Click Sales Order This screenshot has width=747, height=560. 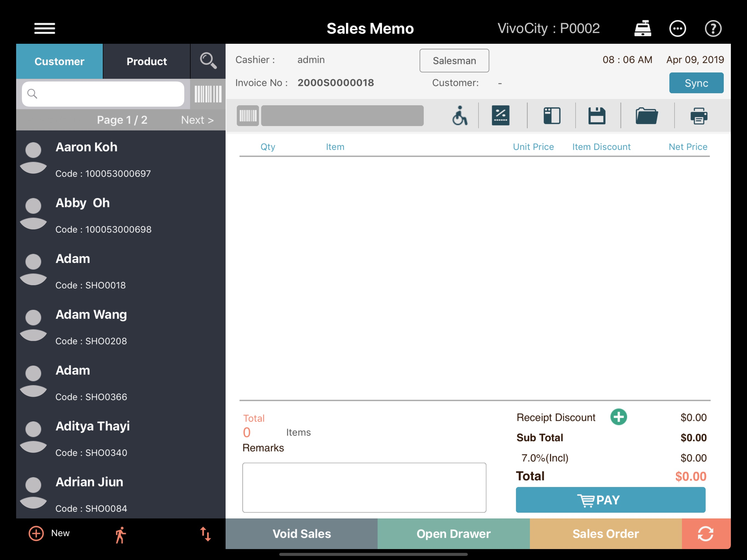click(x=606, y=534)
